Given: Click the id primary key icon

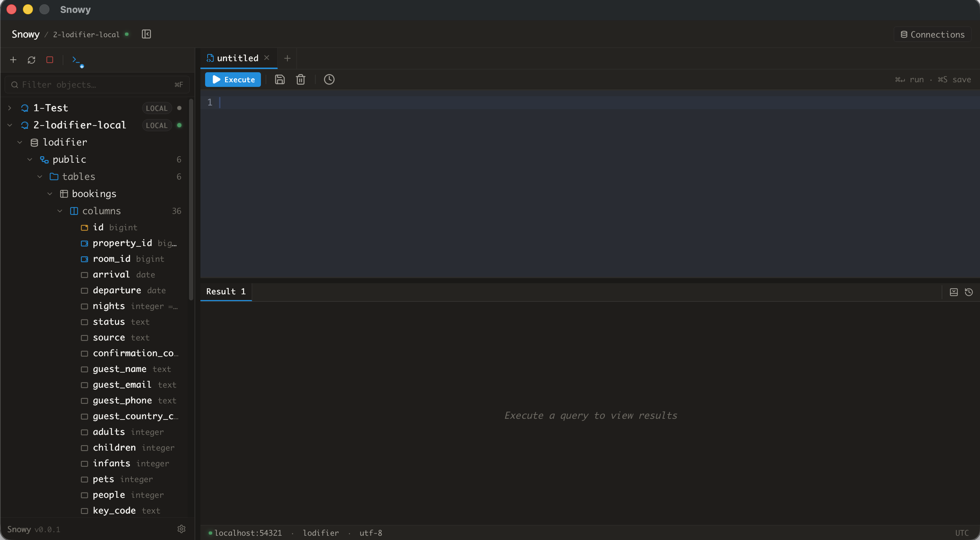Looking at the screenshot, I should 84,228.
